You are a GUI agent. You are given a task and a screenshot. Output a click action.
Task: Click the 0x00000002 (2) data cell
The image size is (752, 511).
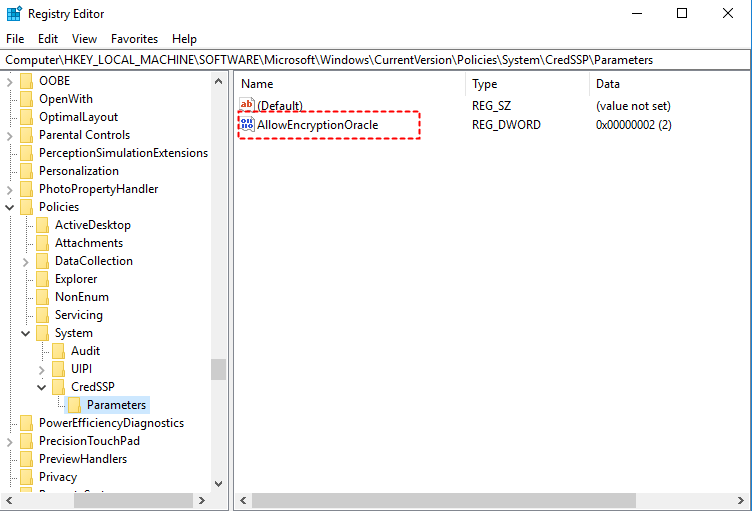634,125
